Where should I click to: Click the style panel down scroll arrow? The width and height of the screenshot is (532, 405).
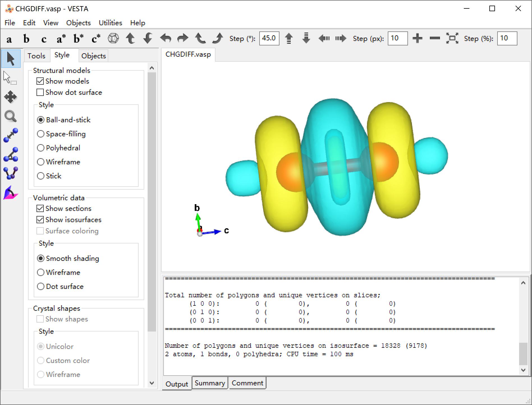point(152,383)
